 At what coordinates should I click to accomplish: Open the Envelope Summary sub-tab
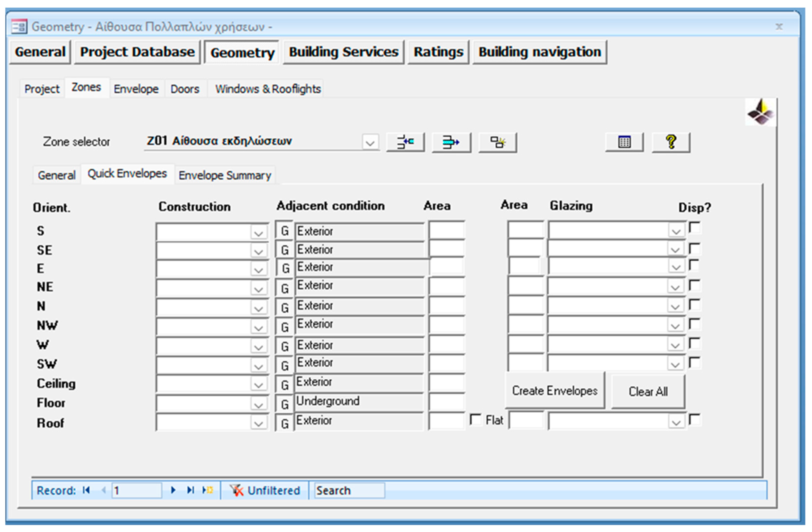(225, 175)
